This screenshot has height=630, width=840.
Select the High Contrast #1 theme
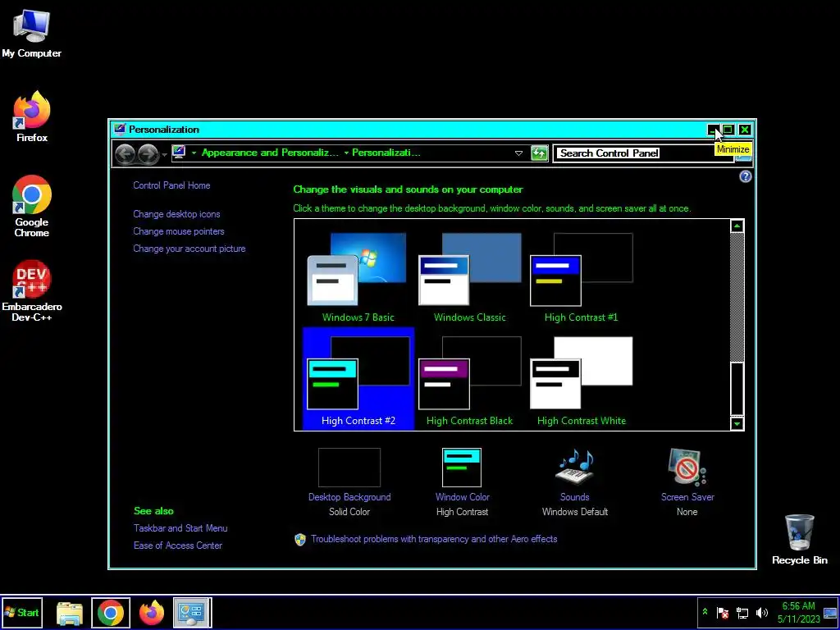(581, 277)
